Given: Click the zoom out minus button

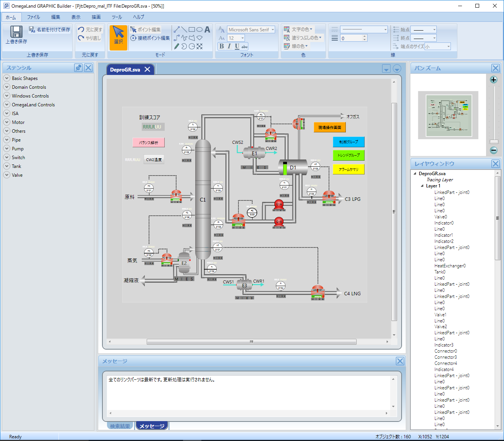Looking at the screenshot, I should [x=494, y=150].
